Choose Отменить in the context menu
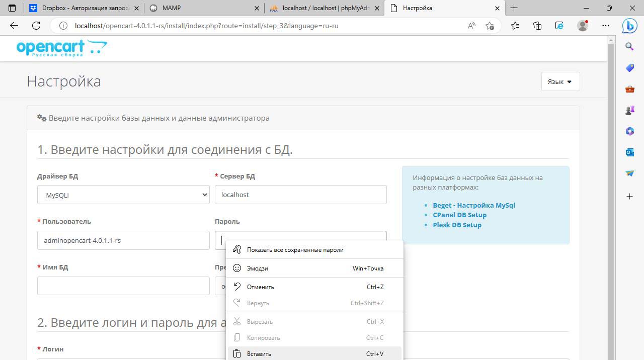Screen dimensions: 644x360 (x=260, y=287)
